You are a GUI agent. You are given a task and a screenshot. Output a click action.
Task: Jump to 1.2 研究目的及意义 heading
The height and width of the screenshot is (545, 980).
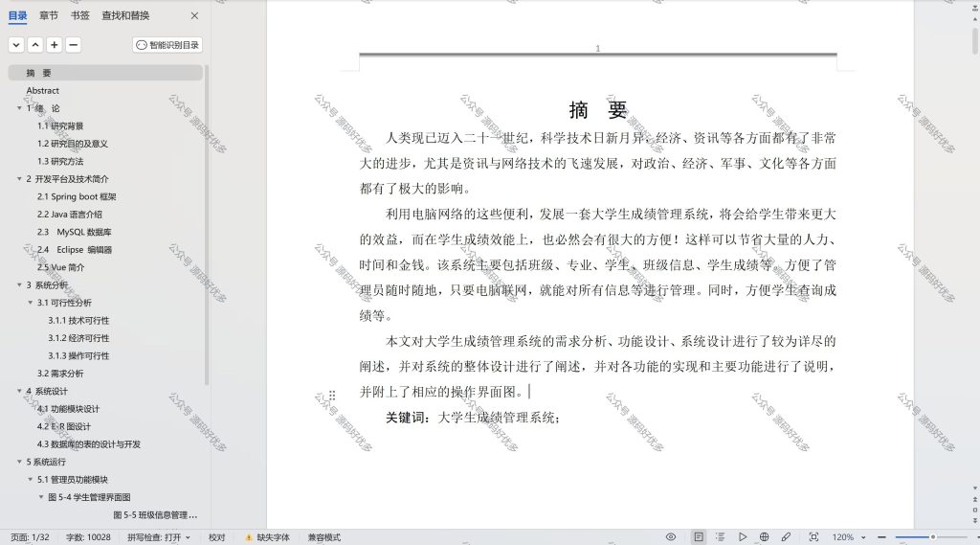pos(73,144)
